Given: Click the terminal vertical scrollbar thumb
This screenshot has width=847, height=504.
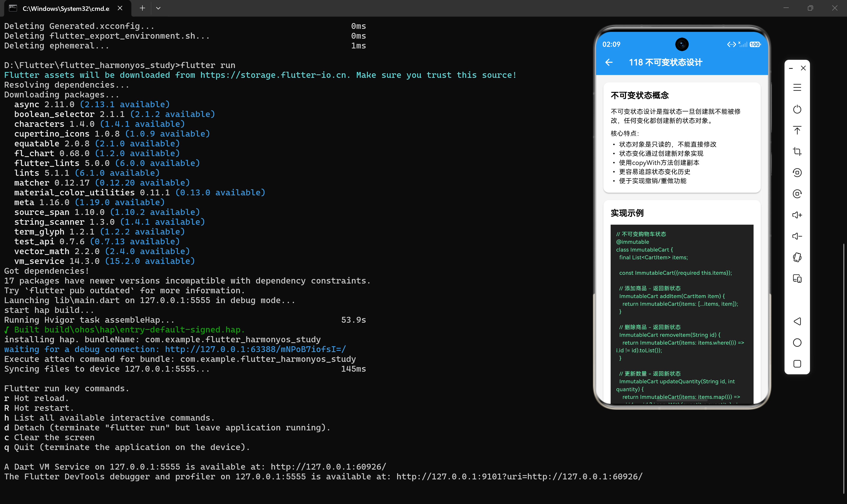Looking at the screenshot, I should click(x=844, y=368).
